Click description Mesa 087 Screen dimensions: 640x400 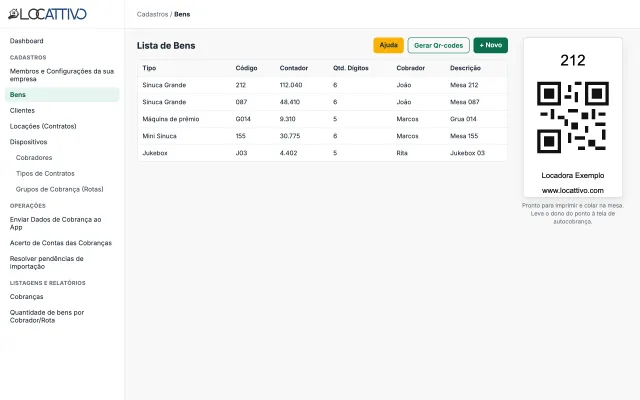pyautogui.click(x=464, y=102)
